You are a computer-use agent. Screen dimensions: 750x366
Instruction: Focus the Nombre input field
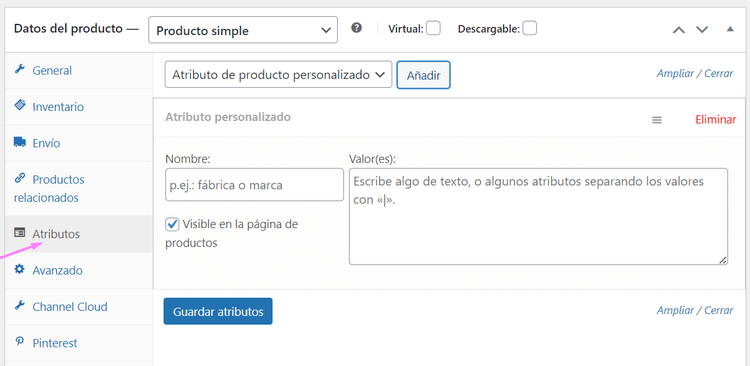(254, 185)
